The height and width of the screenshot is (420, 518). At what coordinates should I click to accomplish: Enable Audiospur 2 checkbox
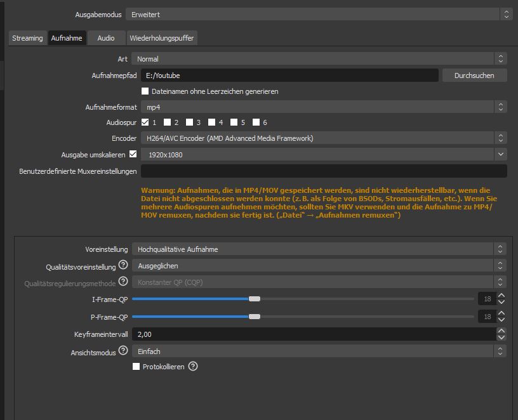tap(167, 122)
